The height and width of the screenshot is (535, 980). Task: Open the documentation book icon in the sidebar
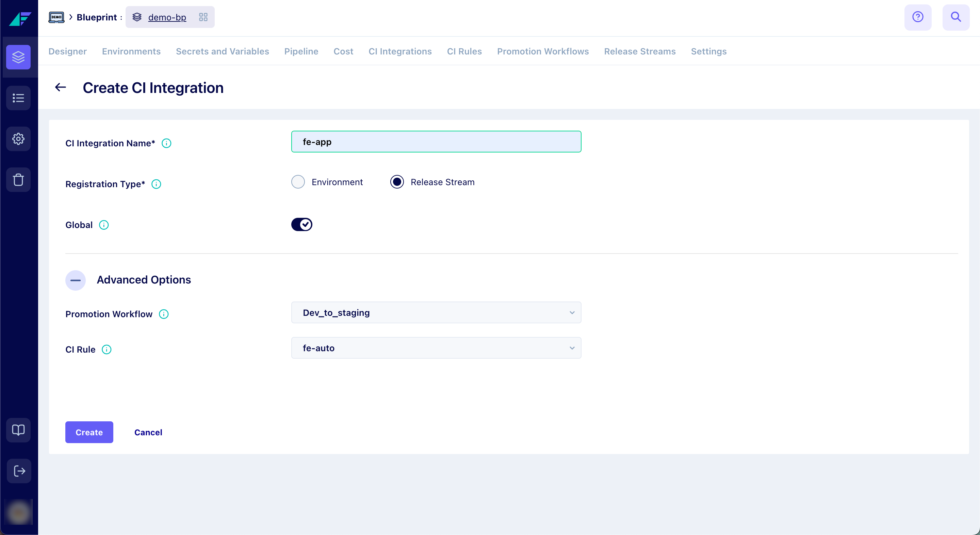click(x=18, y=430)
